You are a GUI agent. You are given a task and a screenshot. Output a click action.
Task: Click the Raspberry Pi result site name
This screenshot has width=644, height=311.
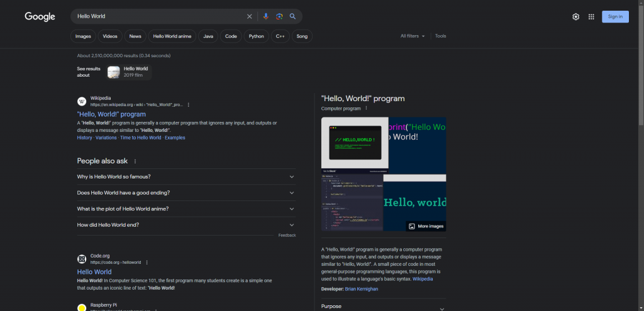(104, 305)
